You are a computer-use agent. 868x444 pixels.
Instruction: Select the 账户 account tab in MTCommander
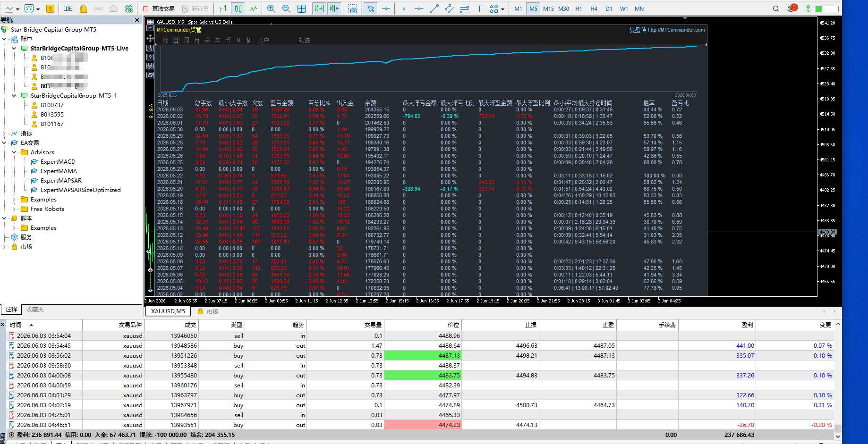click(x=263, y=40)
